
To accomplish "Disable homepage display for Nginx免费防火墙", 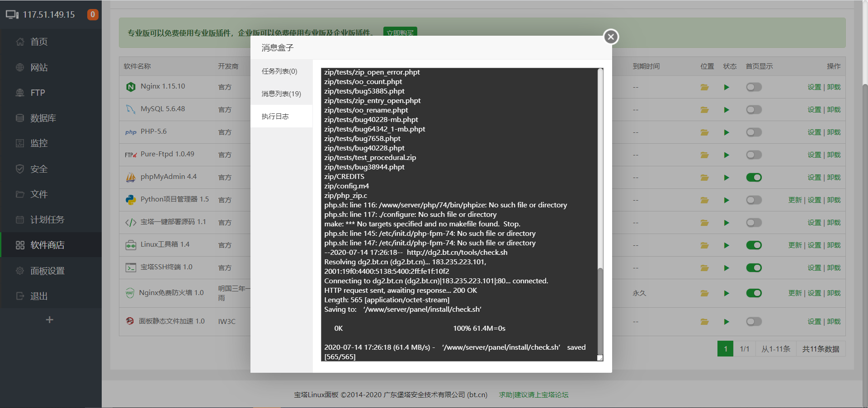I will (754, 293).
